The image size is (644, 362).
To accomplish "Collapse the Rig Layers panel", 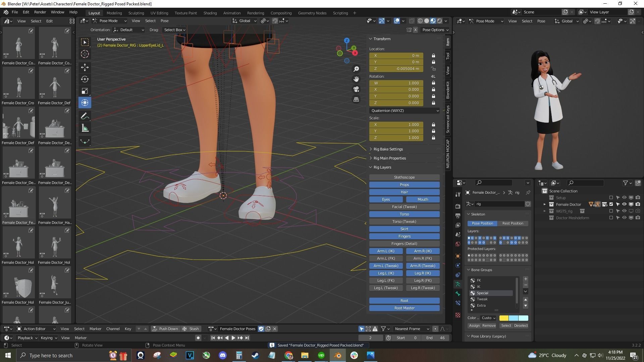I will [x=382, y=167].
